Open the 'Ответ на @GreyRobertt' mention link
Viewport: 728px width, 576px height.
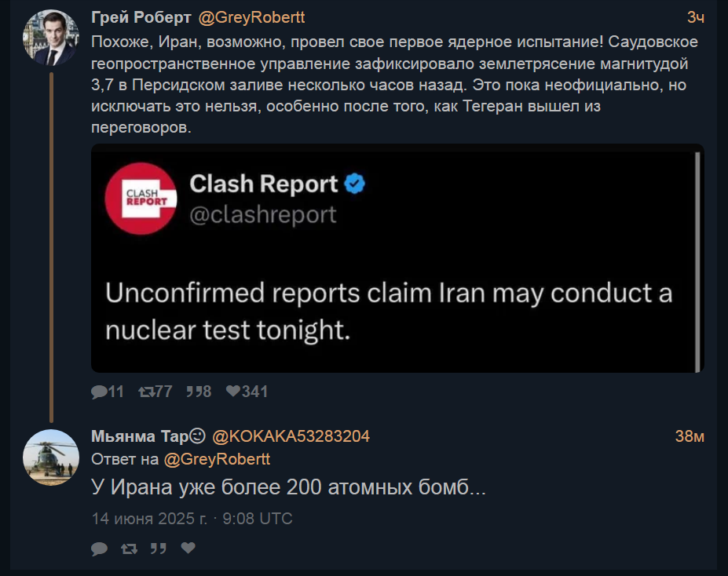tap(217, 459)
